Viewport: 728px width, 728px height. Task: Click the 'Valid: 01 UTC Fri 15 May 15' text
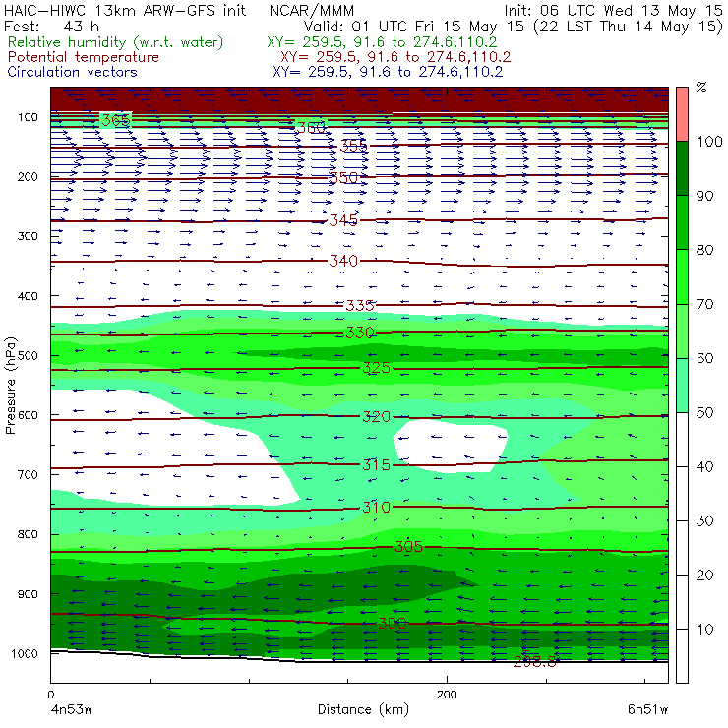click(414, 26)
